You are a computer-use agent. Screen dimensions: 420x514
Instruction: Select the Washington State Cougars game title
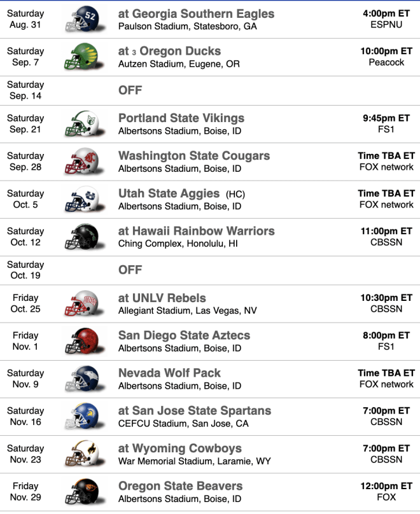[x=194, y=156]
